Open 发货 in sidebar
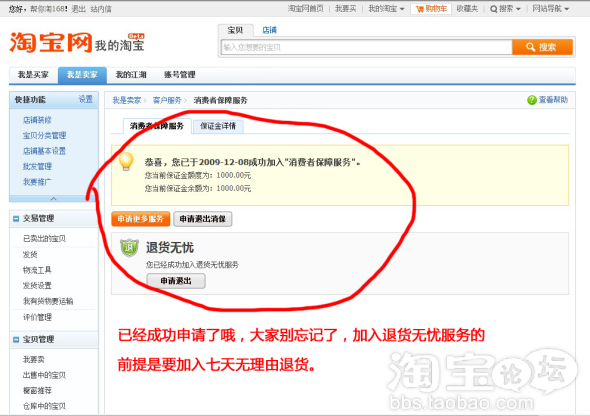This screenshot has height=416, width=590. point(30,255)
